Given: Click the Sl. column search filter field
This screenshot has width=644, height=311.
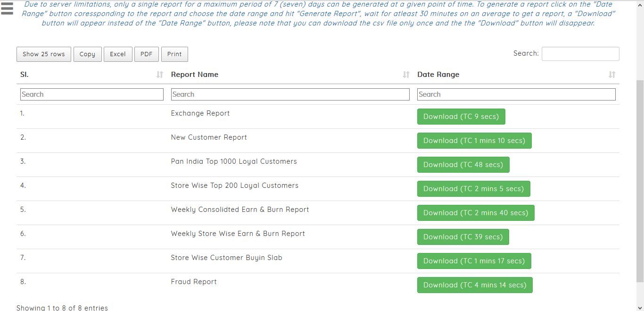Looking at the screenshot, I should pyautogui.click(x=92, y=94).
